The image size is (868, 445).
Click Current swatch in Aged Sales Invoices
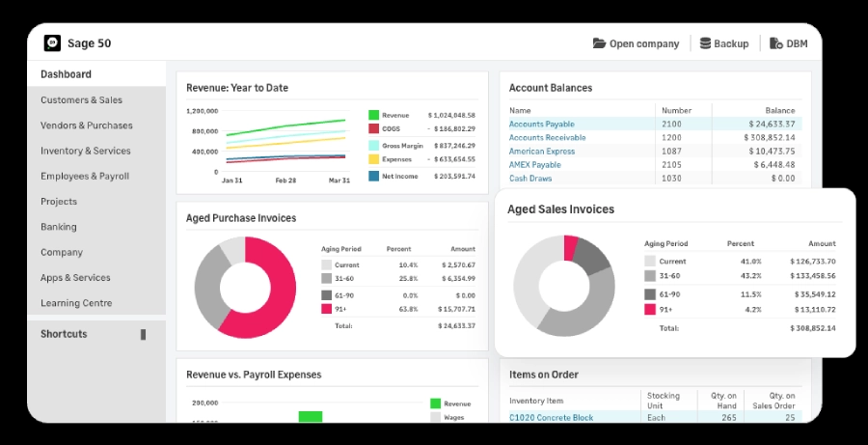pos(650,261)
